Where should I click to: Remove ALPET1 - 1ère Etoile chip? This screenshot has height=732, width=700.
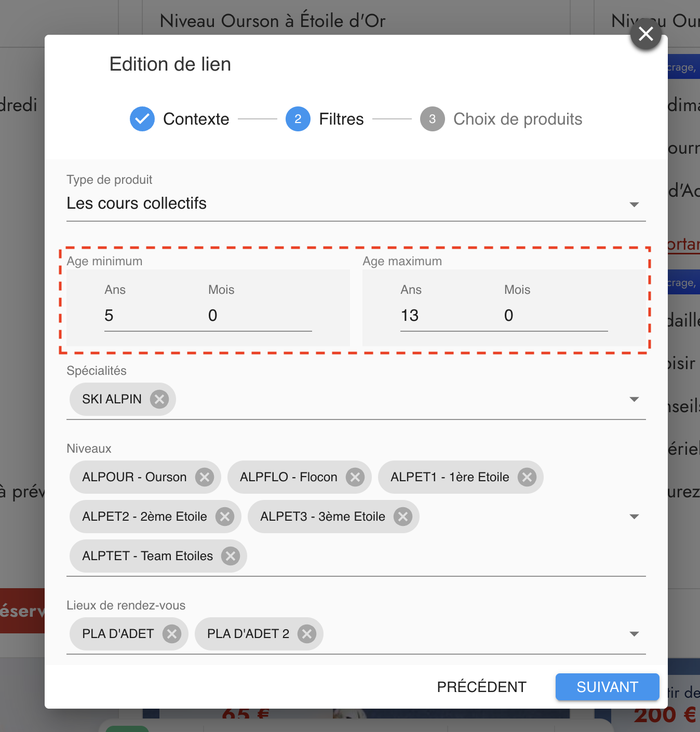click(x=527, y=477)
